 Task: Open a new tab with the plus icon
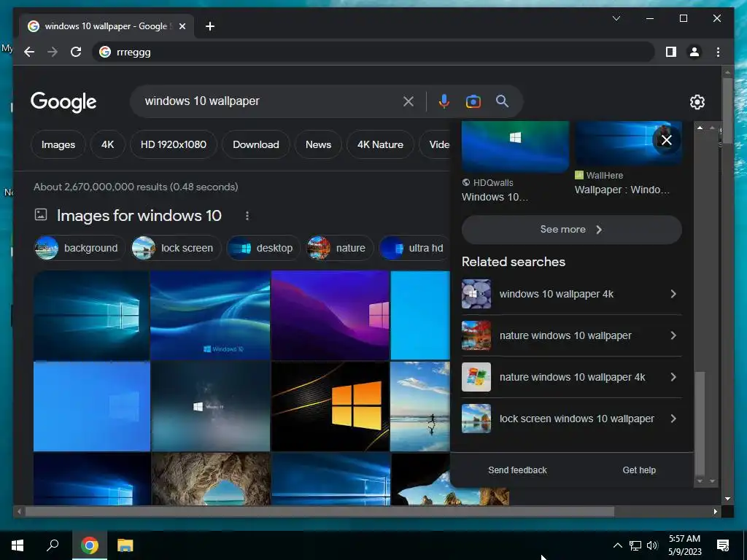210,26
